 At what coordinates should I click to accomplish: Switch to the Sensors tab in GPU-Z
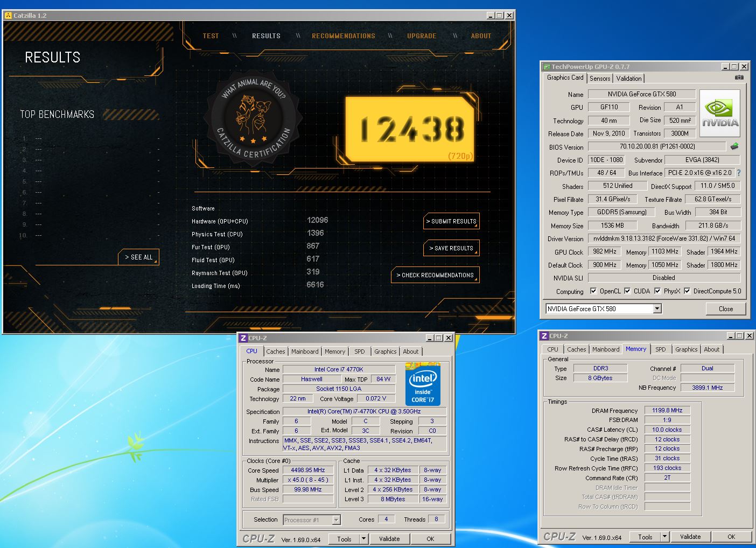(x=600, y=79)
